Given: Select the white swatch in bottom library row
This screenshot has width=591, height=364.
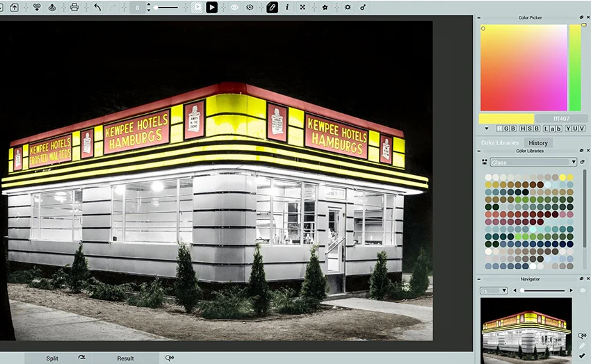Looking at the screenshot, I should point(533,266).
